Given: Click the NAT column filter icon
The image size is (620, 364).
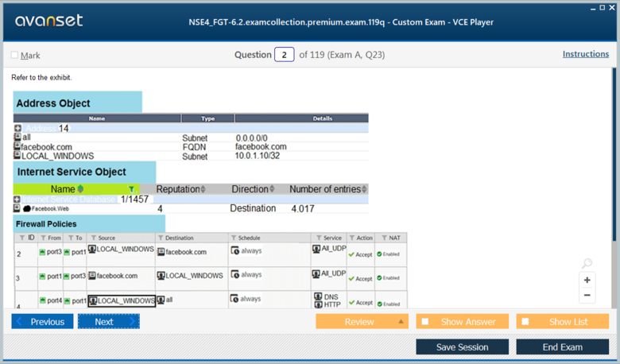Looking at the screenshot, I should (x=384, y=238).
